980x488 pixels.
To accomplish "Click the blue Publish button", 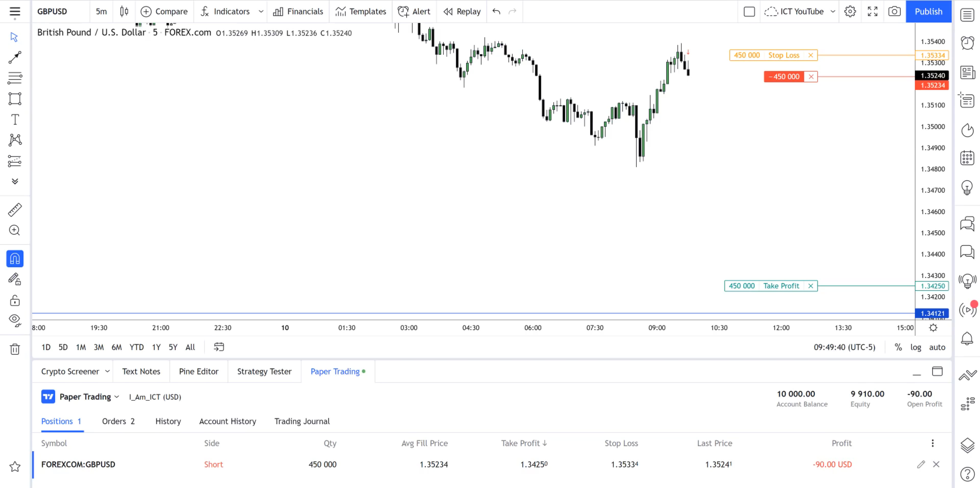I will [x=929, y=11].
